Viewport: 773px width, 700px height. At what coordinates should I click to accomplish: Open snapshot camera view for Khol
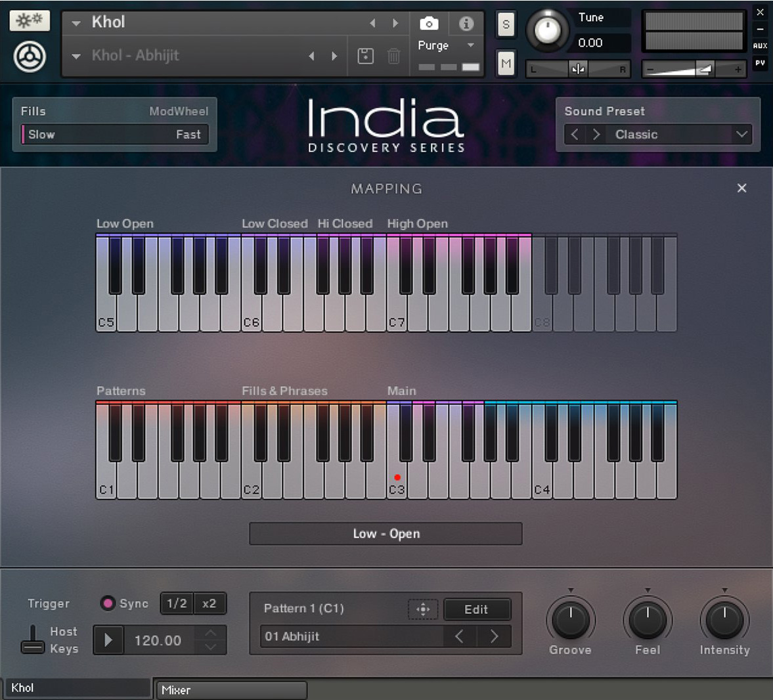430,22
